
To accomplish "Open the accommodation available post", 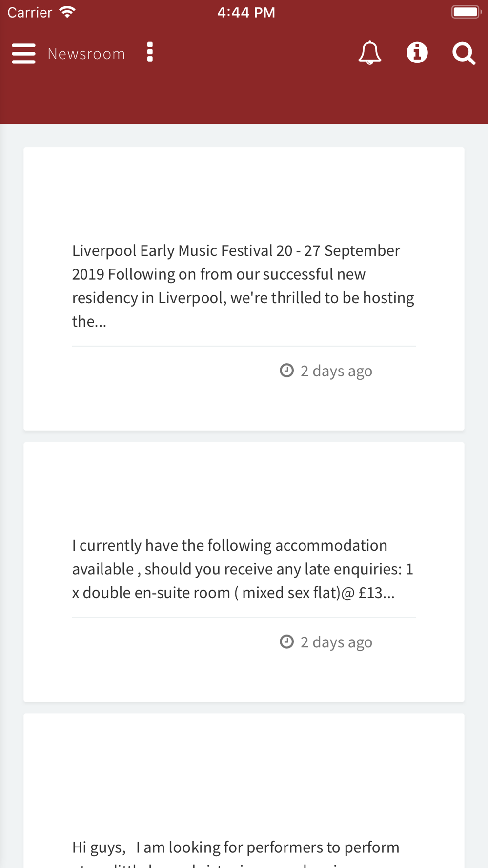I will pos(244,569).
